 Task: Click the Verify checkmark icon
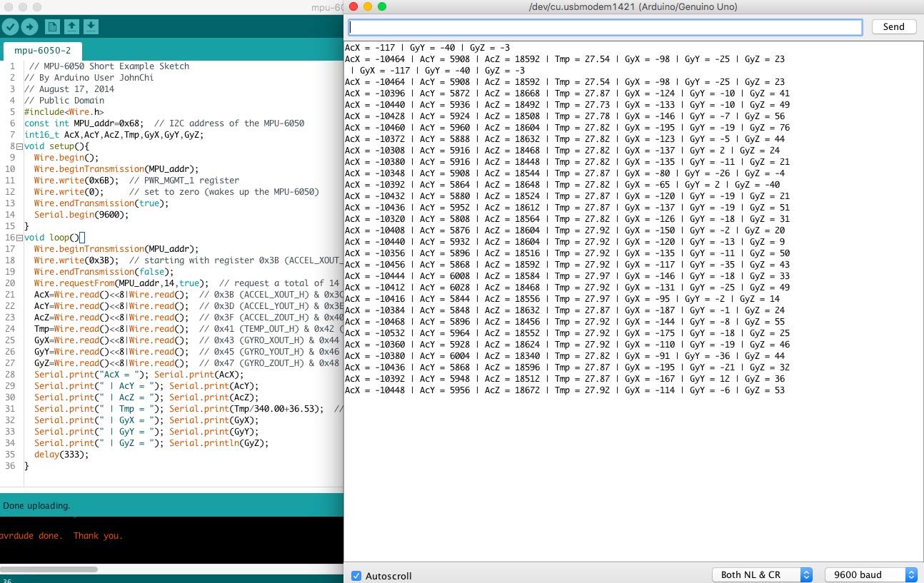(x=10, y=27)
